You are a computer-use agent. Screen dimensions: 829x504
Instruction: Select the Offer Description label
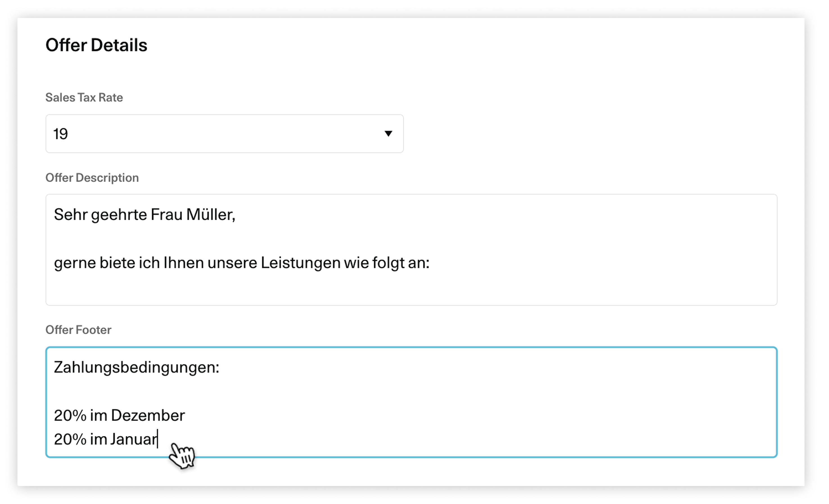(92, 177)
